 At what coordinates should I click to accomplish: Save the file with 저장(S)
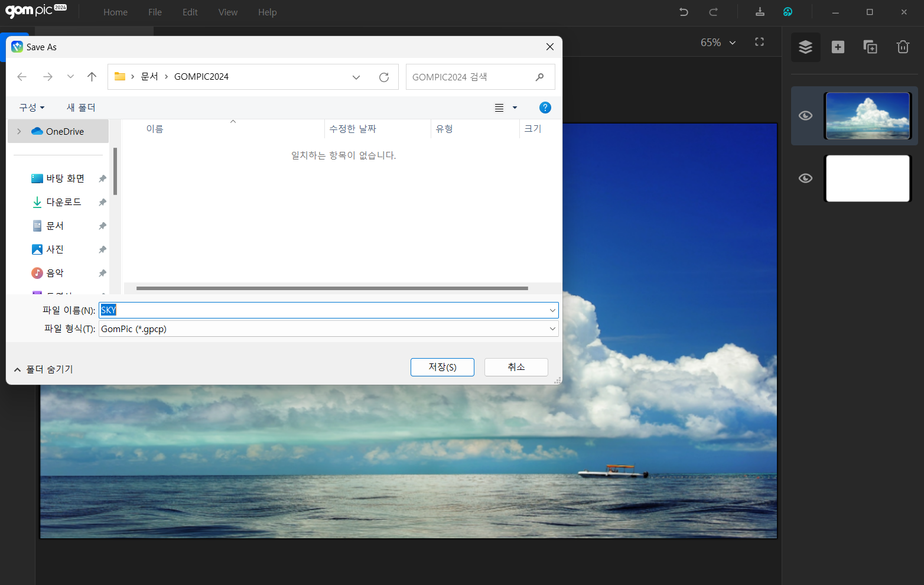tap(442, 367)
